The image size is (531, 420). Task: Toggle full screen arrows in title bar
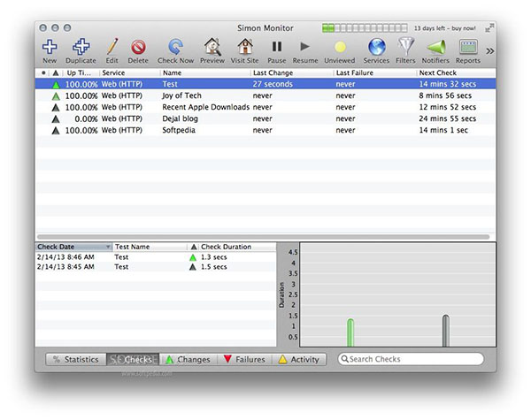[489, 28]
